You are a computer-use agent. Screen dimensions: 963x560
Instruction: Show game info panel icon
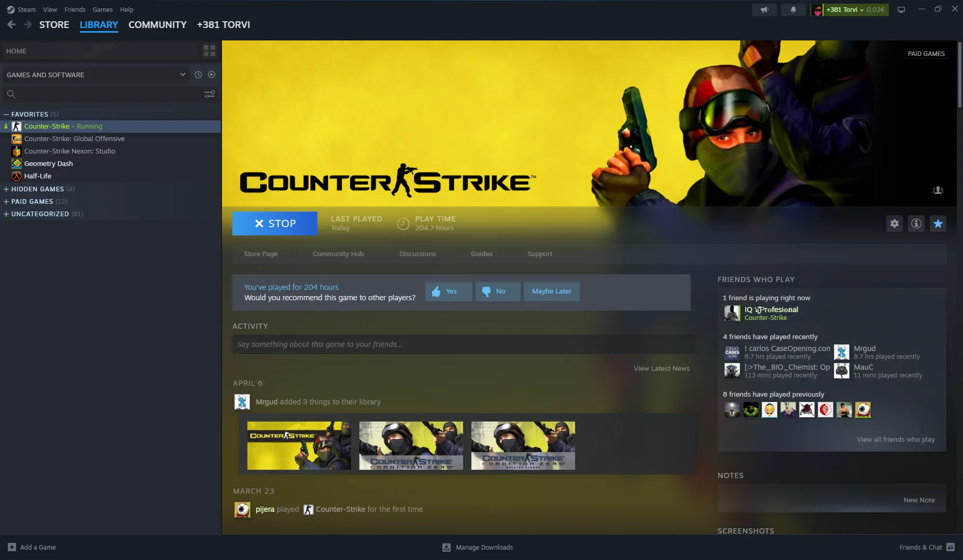(x=916, y=223)
